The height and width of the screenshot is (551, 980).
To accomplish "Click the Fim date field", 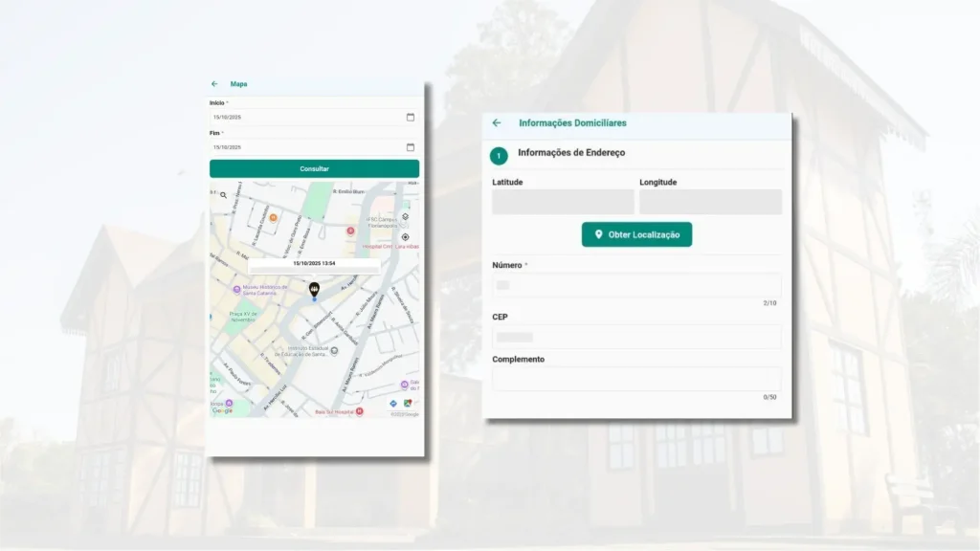I will [x=304, y=147].
